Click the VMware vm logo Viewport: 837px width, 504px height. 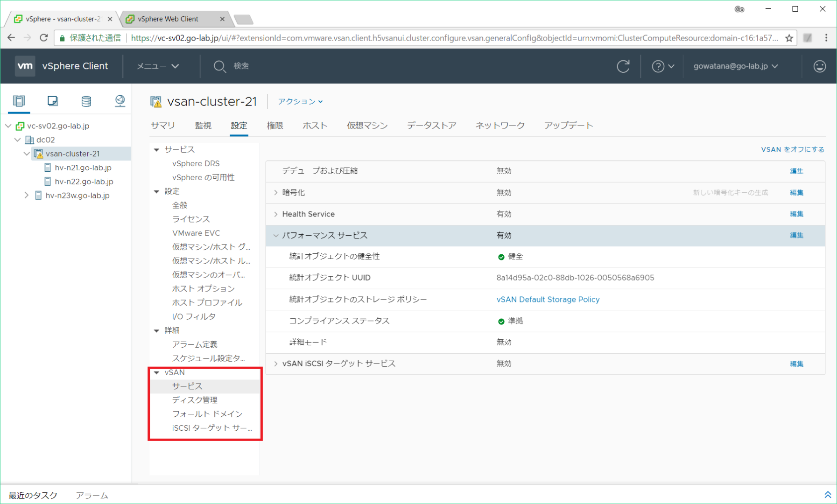point(25,66)
